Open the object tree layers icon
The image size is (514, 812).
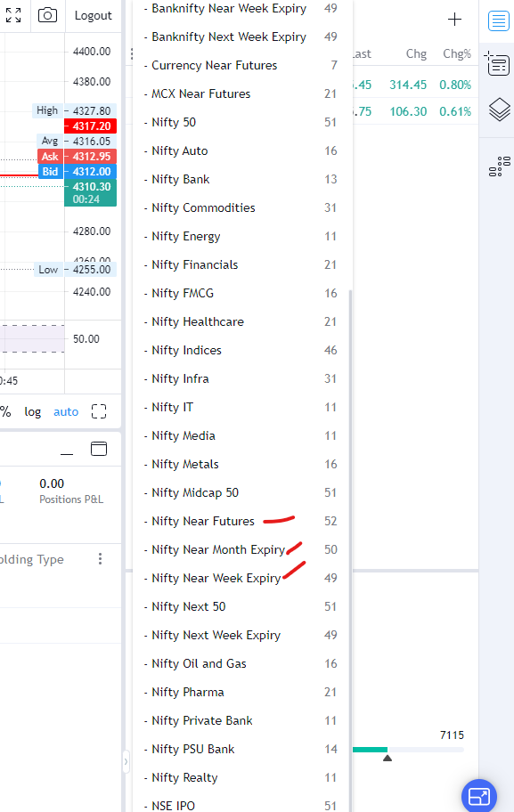pyautogui.click(x=500, y=110)
